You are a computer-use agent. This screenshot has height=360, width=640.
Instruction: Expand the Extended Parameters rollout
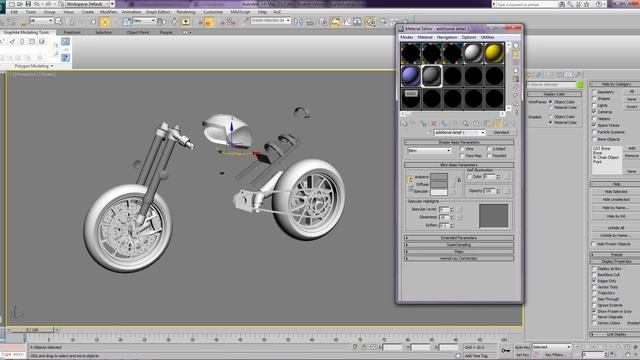coord(459,238)
